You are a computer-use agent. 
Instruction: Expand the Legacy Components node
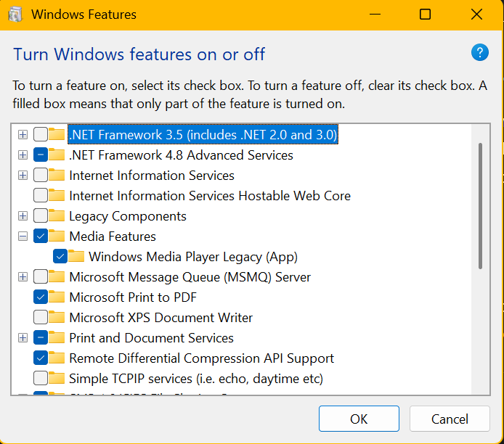tap(23, 216)
